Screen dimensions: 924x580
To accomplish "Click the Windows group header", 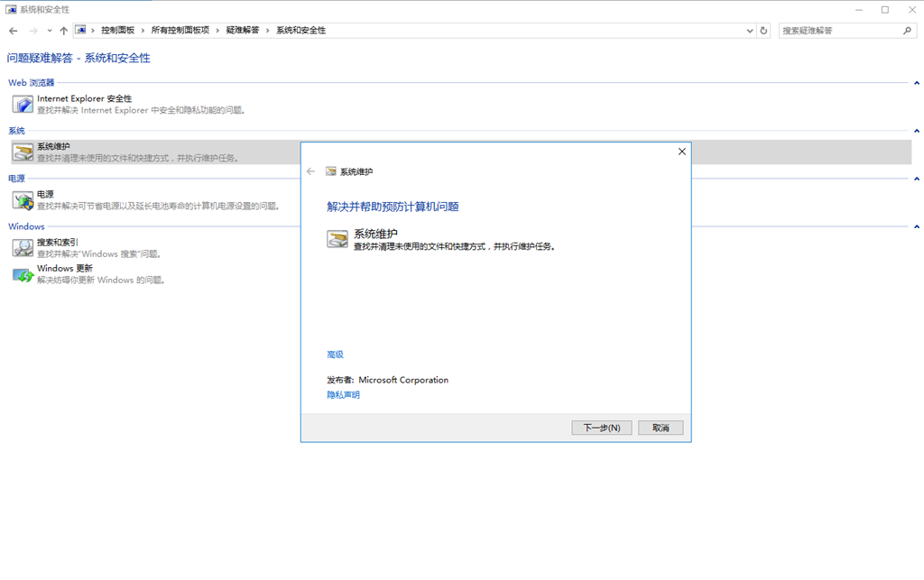I will [x=26, y=226].
